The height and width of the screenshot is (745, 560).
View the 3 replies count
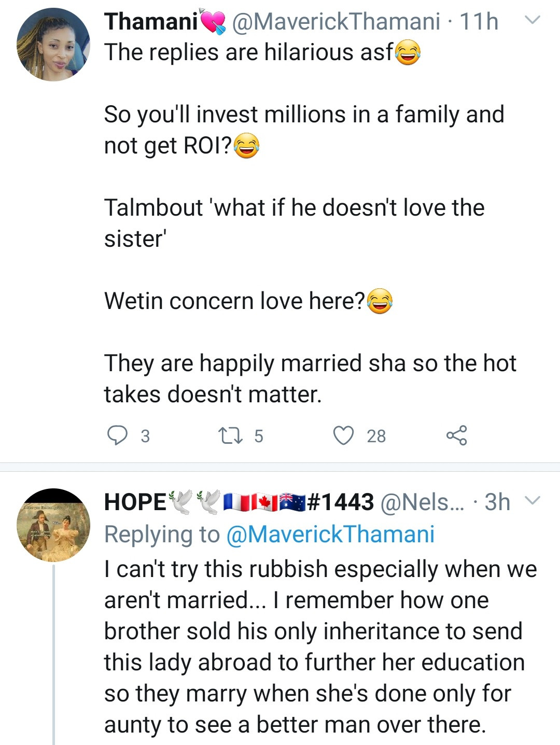pyautogui.click(x=145, y=437)
